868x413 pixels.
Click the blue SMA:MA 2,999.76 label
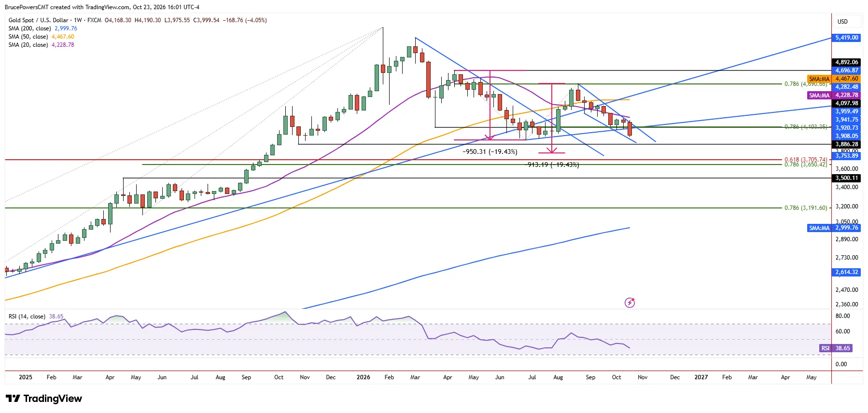click(x=834, y=228)
